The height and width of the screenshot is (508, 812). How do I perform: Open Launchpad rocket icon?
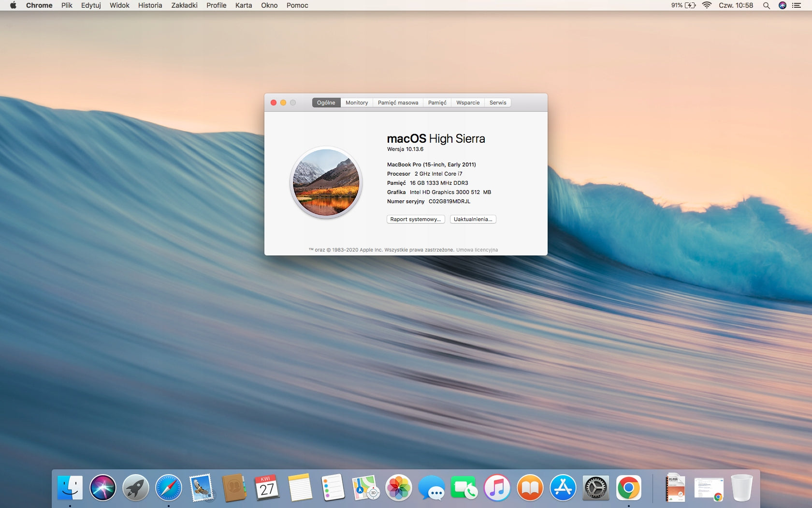coord(136,488)
